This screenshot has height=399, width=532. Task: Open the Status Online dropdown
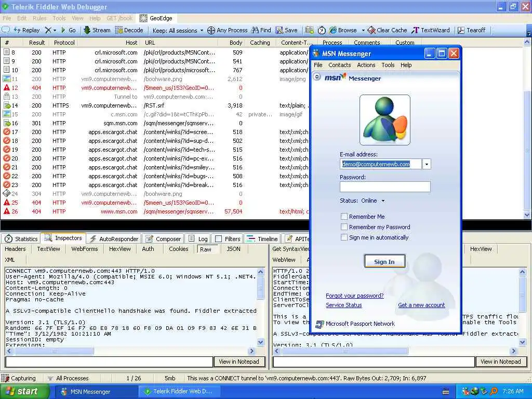point(383,201)
